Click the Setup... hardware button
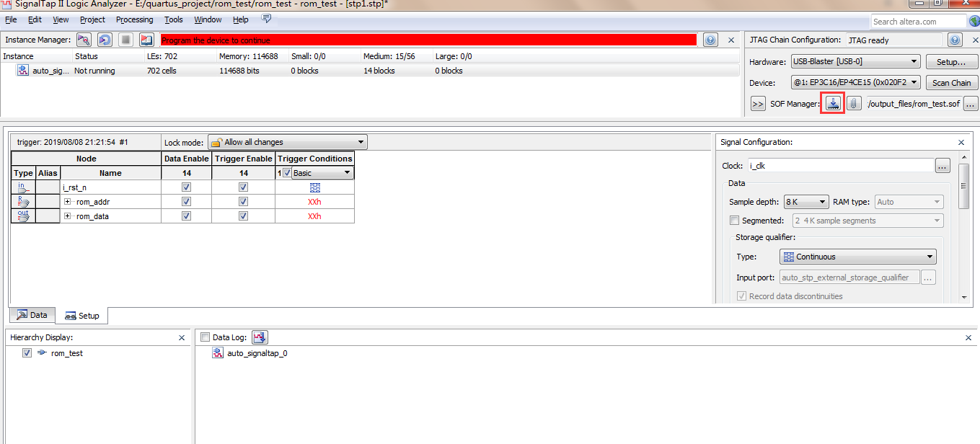This screenshot has height=444, width=980. [x=951, y=62]
